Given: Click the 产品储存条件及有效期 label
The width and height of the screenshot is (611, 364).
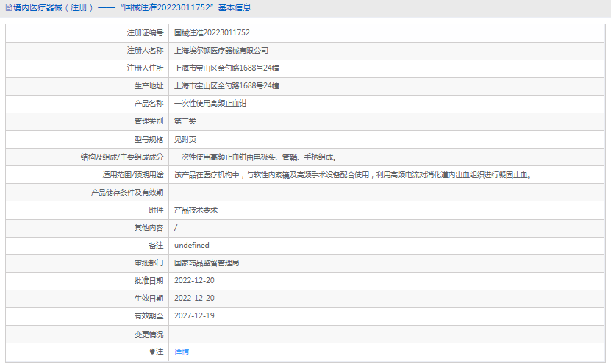Looking at the screenshot, I should point(127,193).
